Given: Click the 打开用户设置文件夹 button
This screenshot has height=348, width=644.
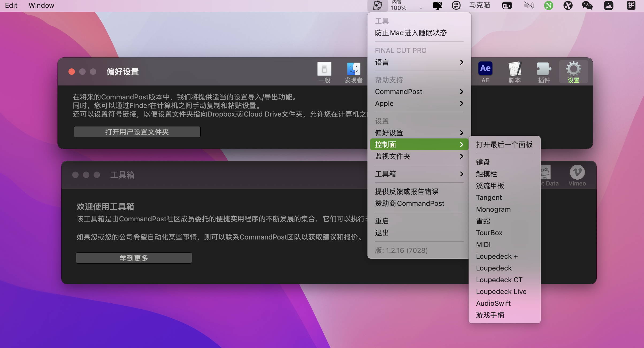Looking at the screenshot, I should [x=137, y=132].
